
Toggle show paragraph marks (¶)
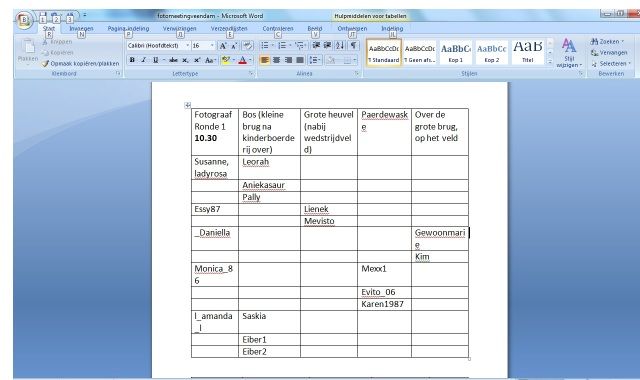click(353, 45)
